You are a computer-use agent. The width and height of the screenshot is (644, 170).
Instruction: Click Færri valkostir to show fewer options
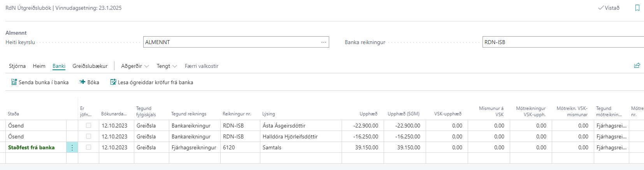(201, 66)
